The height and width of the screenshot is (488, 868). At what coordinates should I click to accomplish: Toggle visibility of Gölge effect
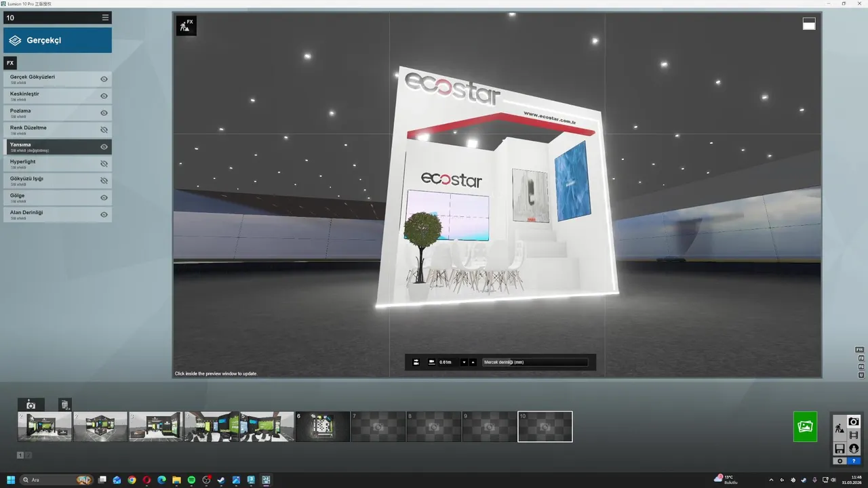tap(104, 198)
